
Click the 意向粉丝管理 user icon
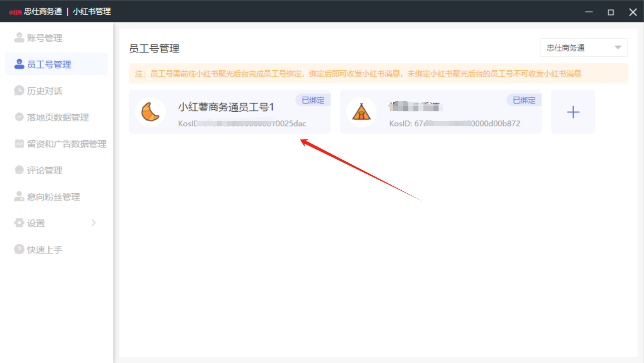pyautogui.click(x=19, y=197)
